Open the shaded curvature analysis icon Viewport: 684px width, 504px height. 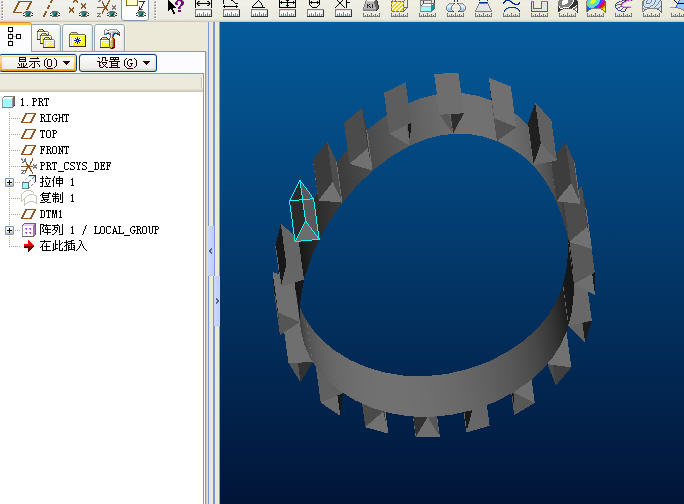point(568,8)
